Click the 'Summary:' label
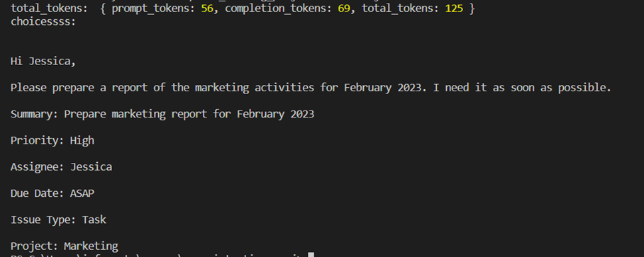 click(35, 114)
